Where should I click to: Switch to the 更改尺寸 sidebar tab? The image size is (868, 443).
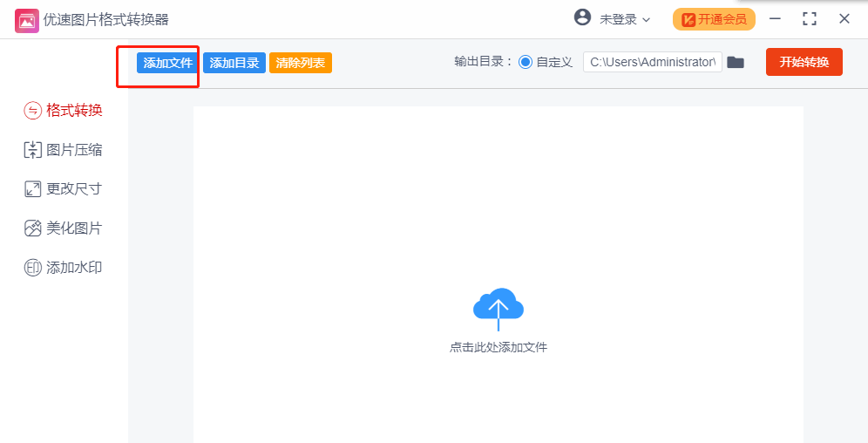pos(63,189)
